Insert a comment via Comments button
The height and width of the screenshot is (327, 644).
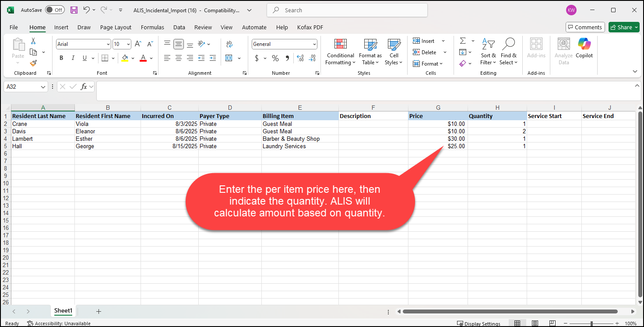(585, 27)
